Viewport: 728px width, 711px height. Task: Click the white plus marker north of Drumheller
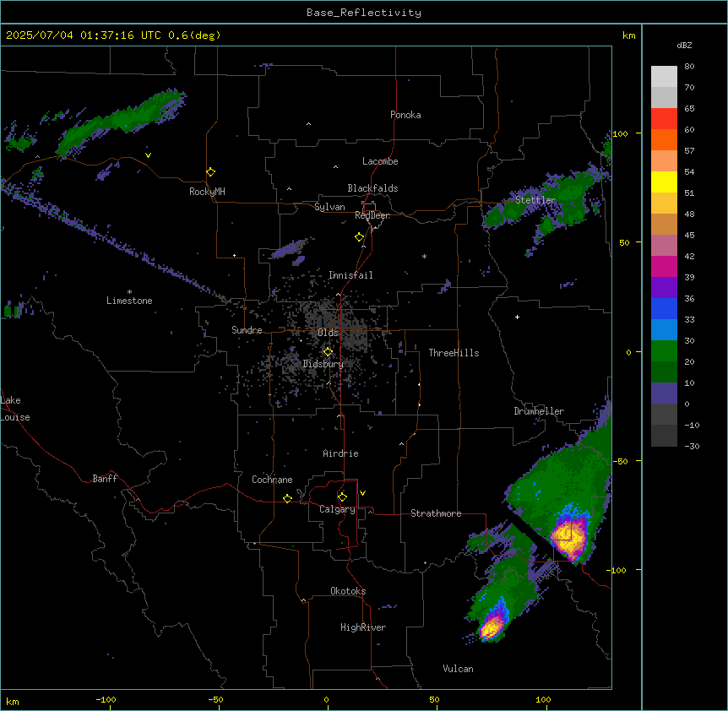click(x=517, y=317)
